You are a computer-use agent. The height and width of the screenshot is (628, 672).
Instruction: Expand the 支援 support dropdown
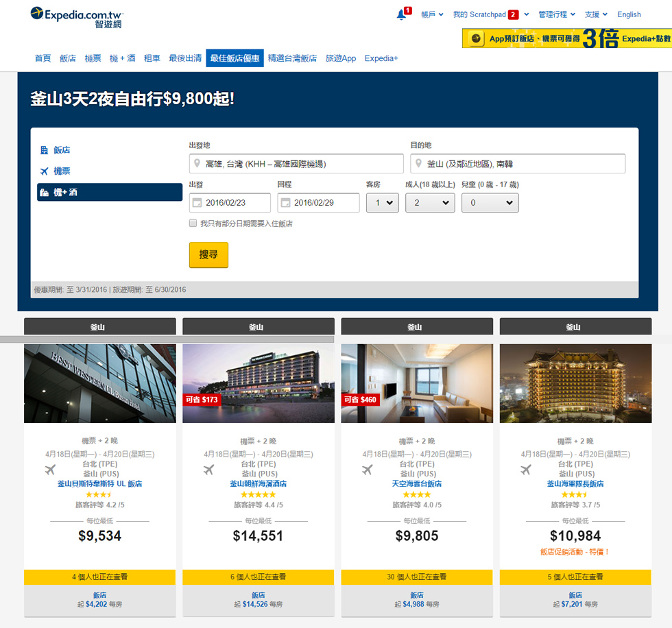pyautogui.click(x=596, y=14)
